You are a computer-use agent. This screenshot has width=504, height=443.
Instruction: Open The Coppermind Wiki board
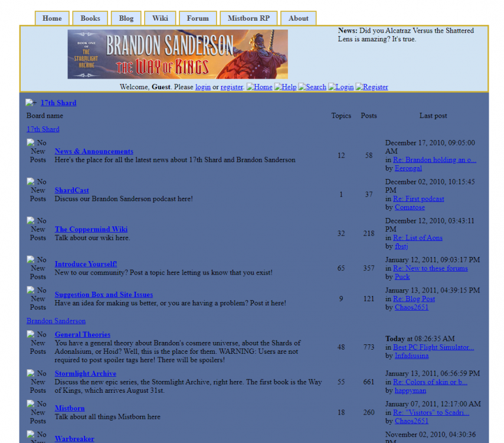[91, 229]
